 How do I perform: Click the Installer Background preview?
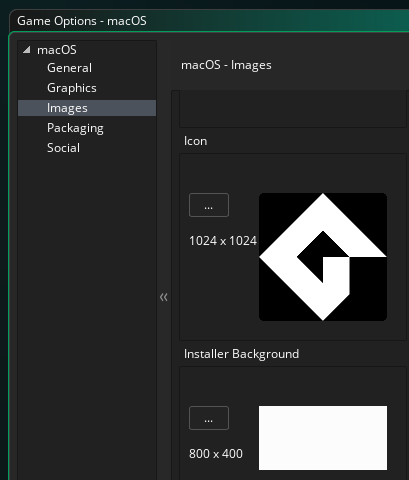323,438
